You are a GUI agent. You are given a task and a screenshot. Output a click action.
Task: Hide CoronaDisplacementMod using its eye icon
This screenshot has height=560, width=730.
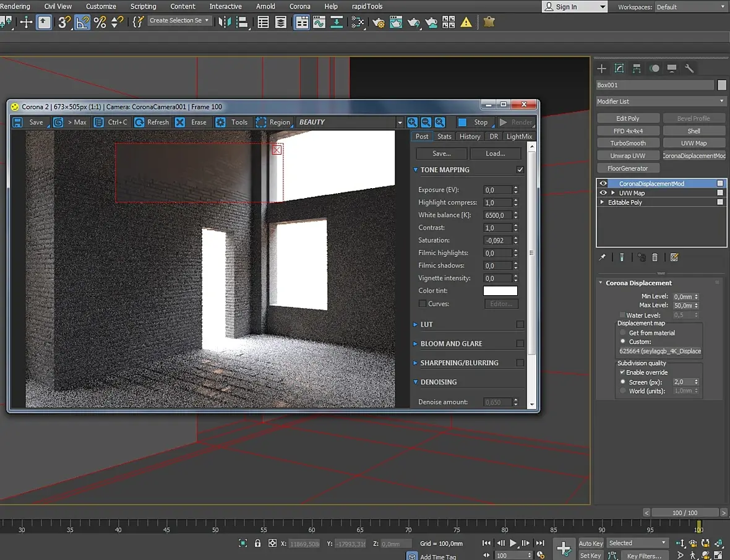603,183
